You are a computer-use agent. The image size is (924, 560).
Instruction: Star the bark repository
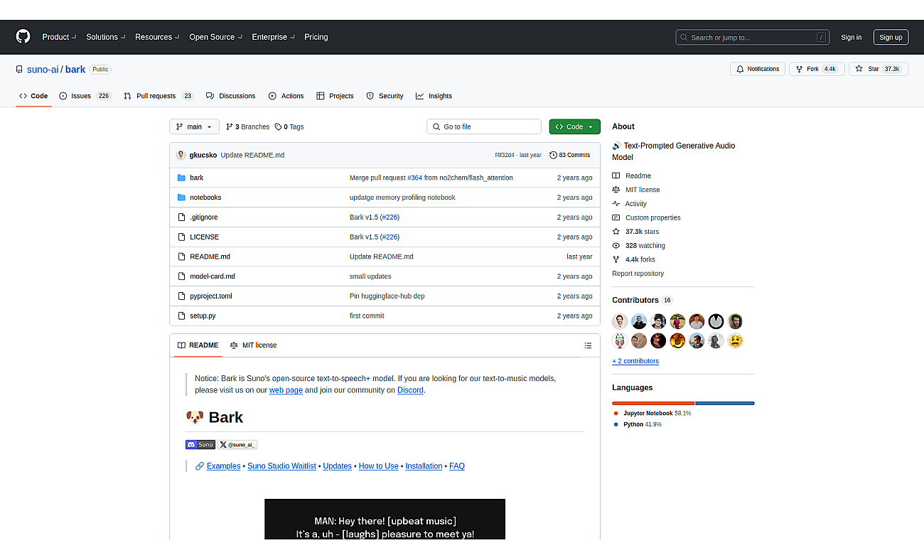click(x=878, y=69)
